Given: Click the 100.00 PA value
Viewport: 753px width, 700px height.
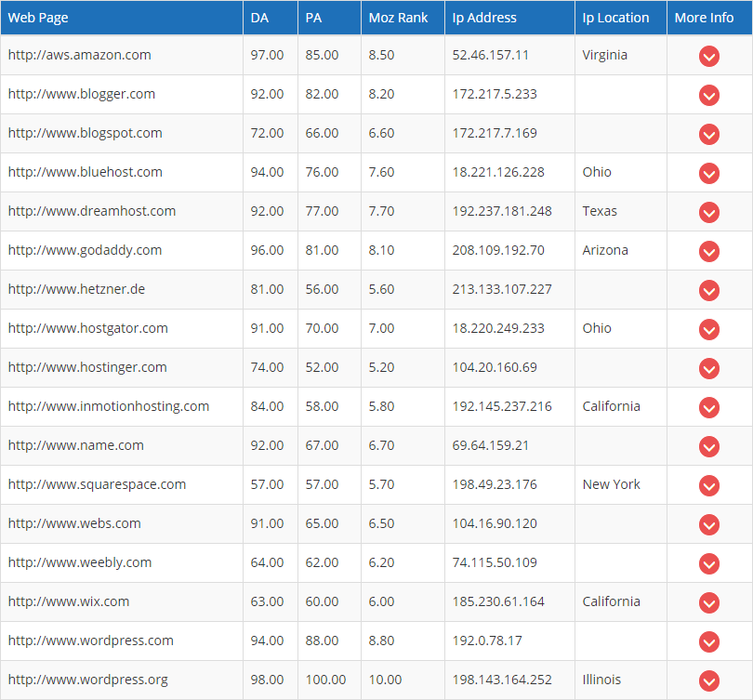Looking at the screenshot, I should coord(325,680).
